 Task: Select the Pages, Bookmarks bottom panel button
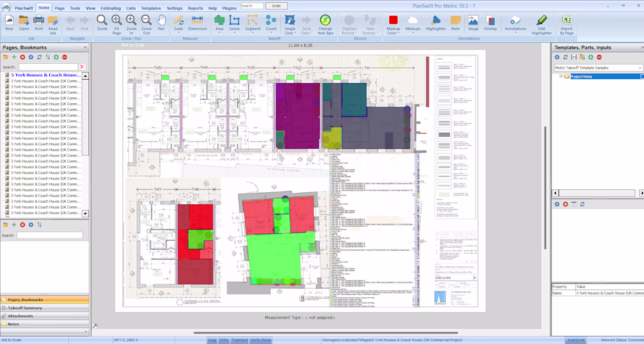click(x=44, y=299)
